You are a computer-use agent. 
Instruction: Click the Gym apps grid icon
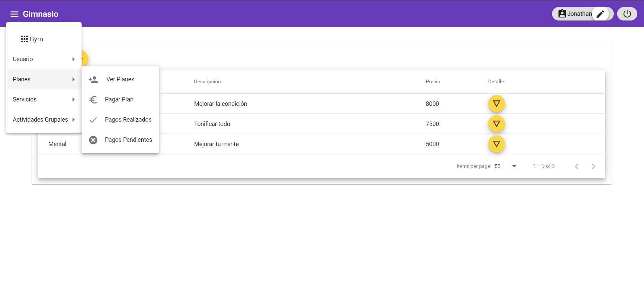click(x=24, y=39)
